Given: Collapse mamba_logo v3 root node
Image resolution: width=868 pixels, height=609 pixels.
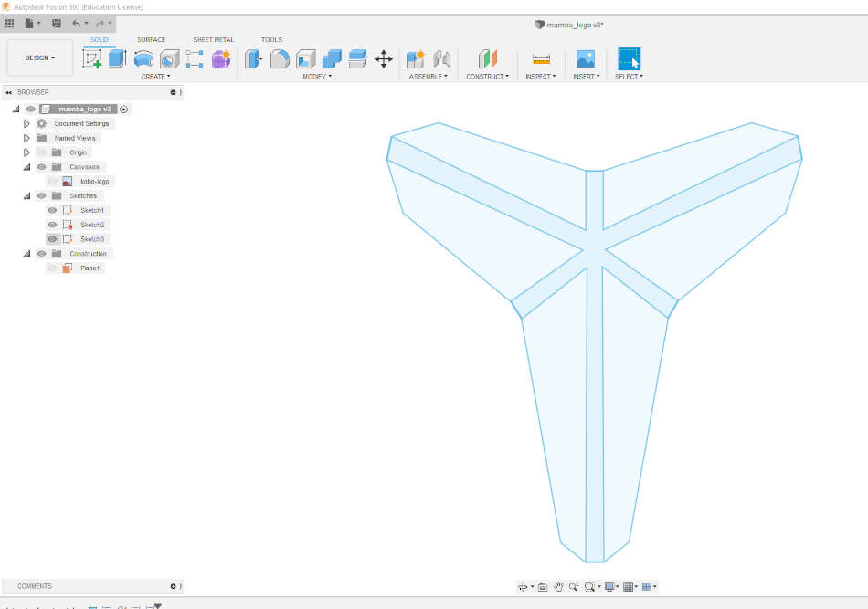Looking at the screenshot, I should (16, 109).
